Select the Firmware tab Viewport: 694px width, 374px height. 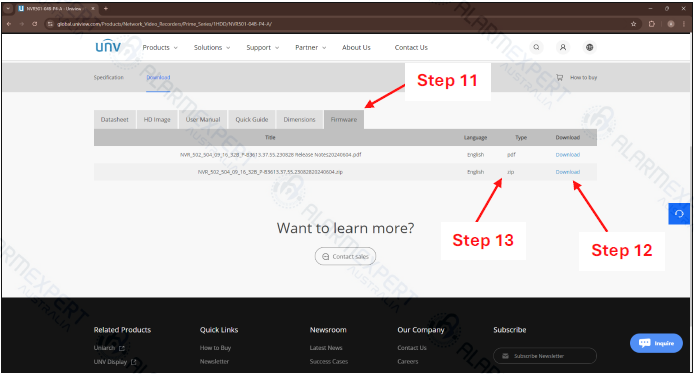[x=344, y=120]
